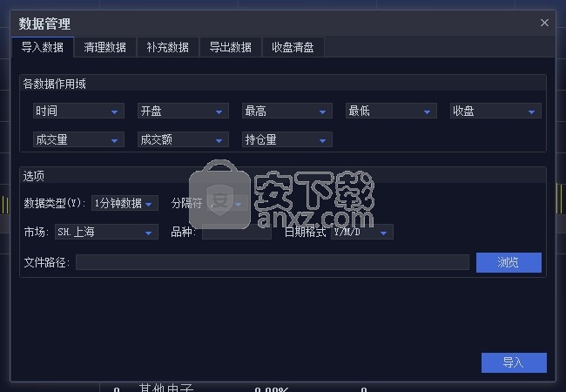566x392 pixels.
Task: Expand the 成交额 field dropdown
Action: pyautogui.click(x=183, y=139)
